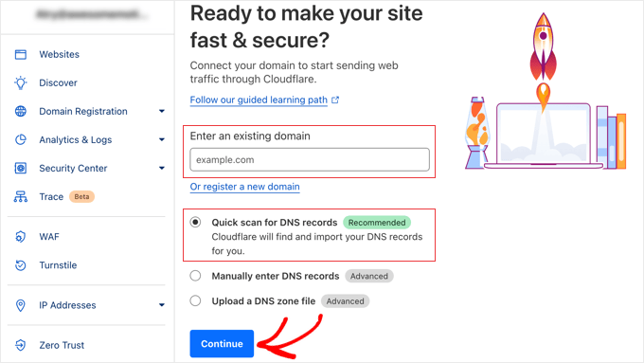Open WAF from the sidebar
Screen dimensions: 644x363
click(49, 237)
